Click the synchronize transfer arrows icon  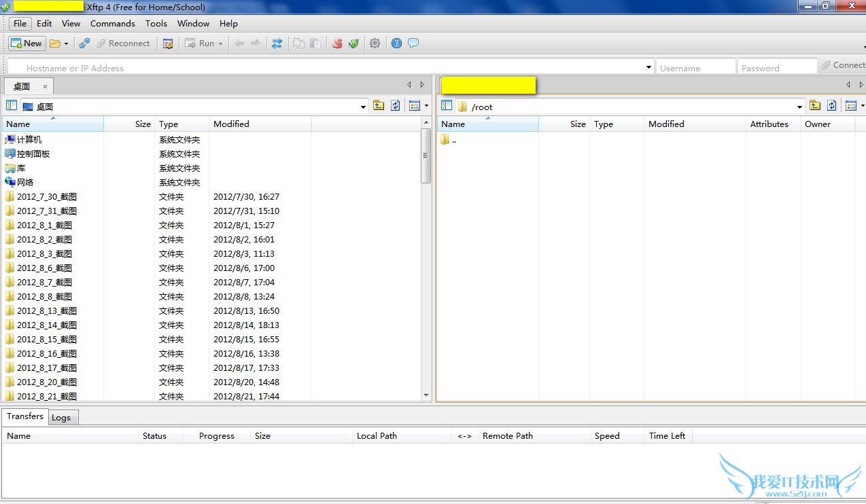point(277,43)
